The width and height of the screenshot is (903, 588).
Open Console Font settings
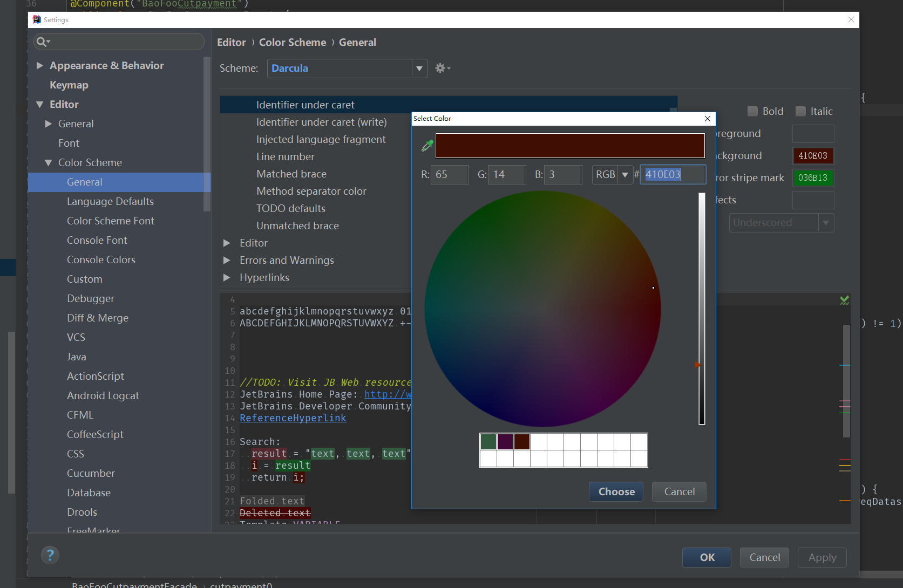coord(97,240)
